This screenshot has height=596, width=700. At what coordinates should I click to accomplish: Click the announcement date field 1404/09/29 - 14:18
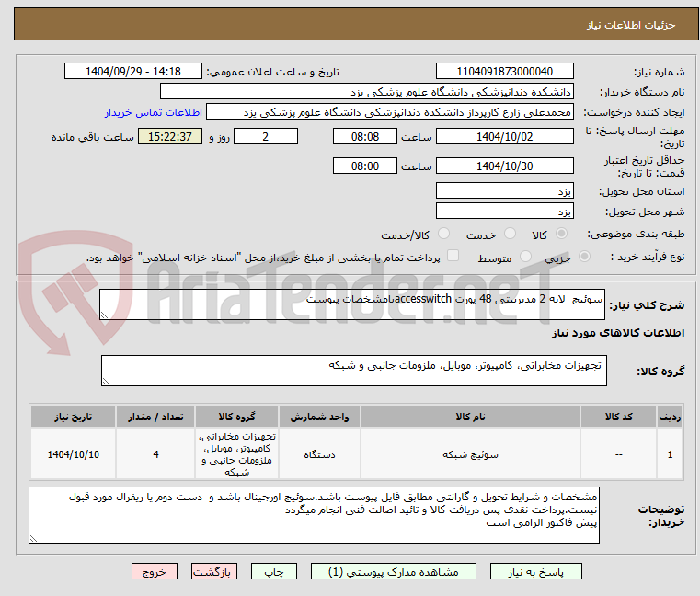click(133, 72)
